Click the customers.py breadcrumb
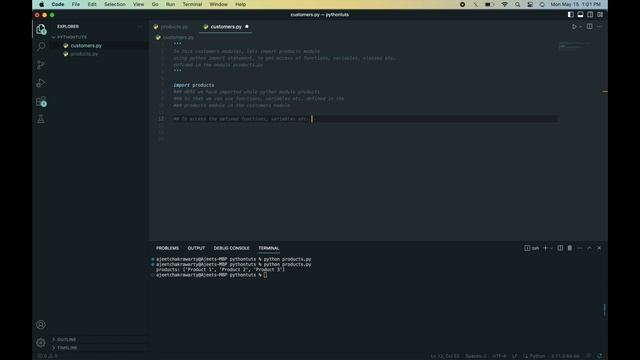 178,38
